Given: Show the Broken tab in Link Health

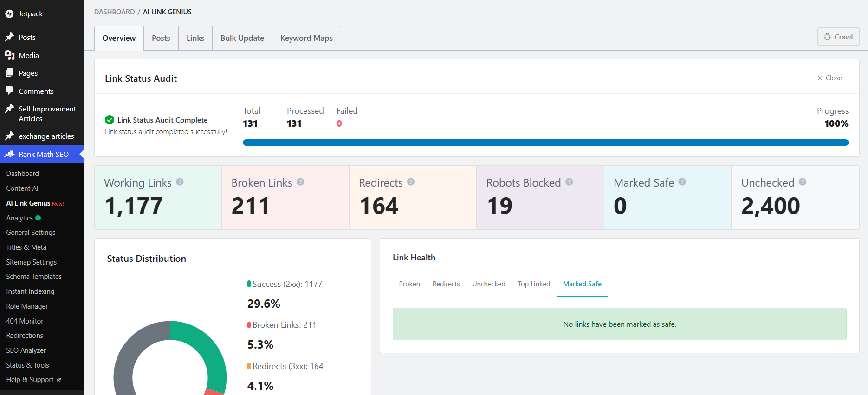Looking at the screenshot, I should 409,284.
